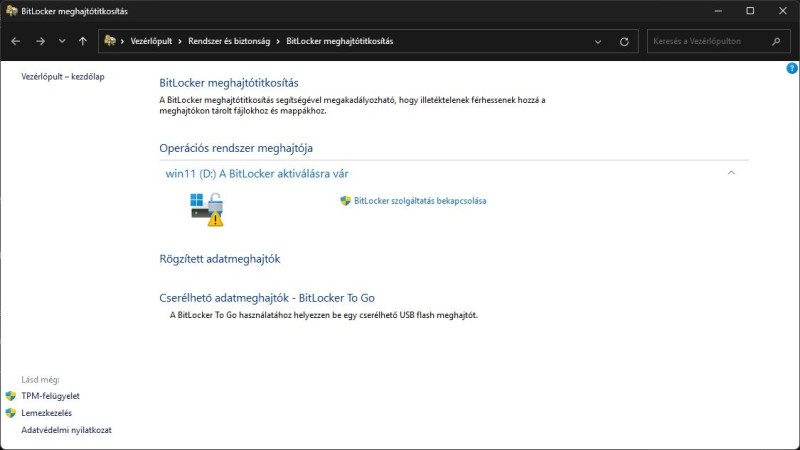The width and height of the screenshot is (800, 450).
Task: Go back using the back arrow
Action: (15, 41)
